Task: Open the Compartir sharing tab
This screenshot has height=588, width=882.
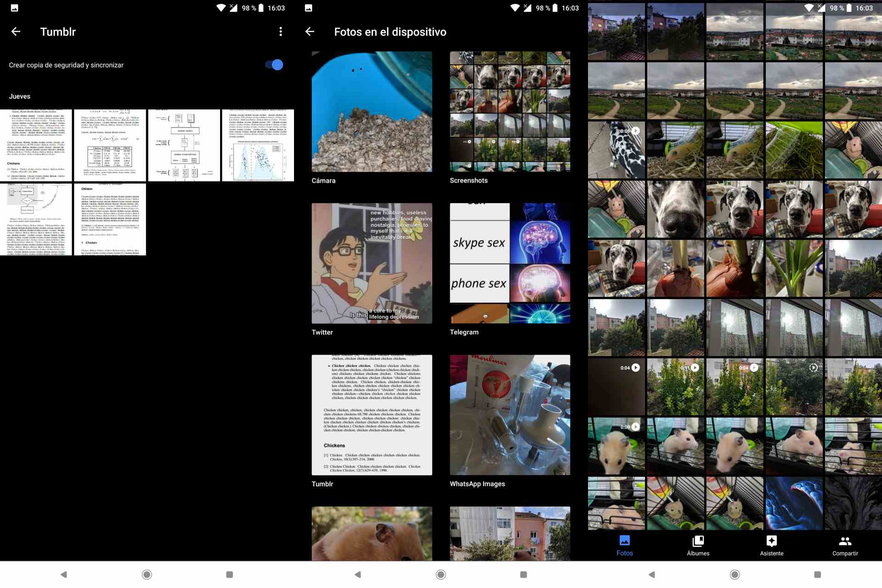Action: [x=845, y=545]
